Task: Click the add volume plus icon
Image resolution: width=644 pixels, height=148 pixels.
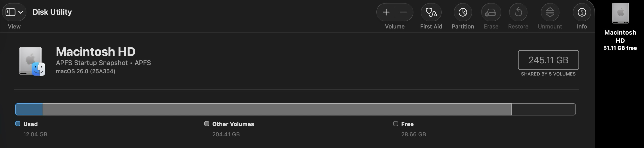Action: tap(386, 12)
